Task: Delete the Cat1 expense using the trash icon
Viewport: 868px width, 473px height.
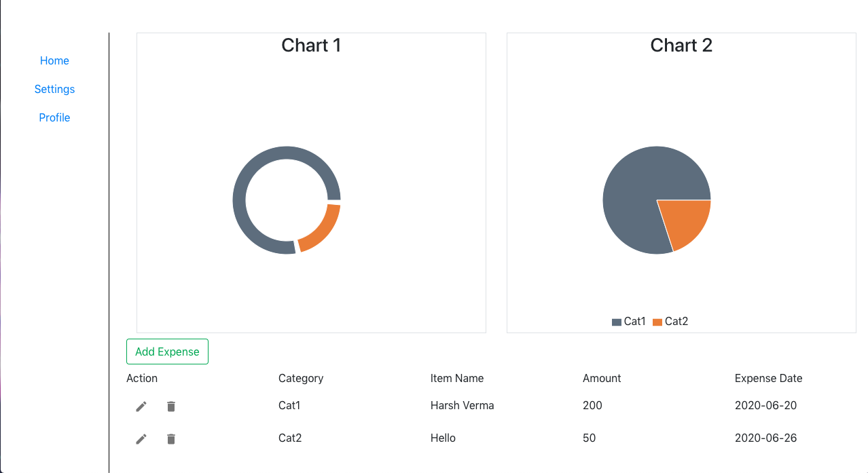Action: pos(171,406)
